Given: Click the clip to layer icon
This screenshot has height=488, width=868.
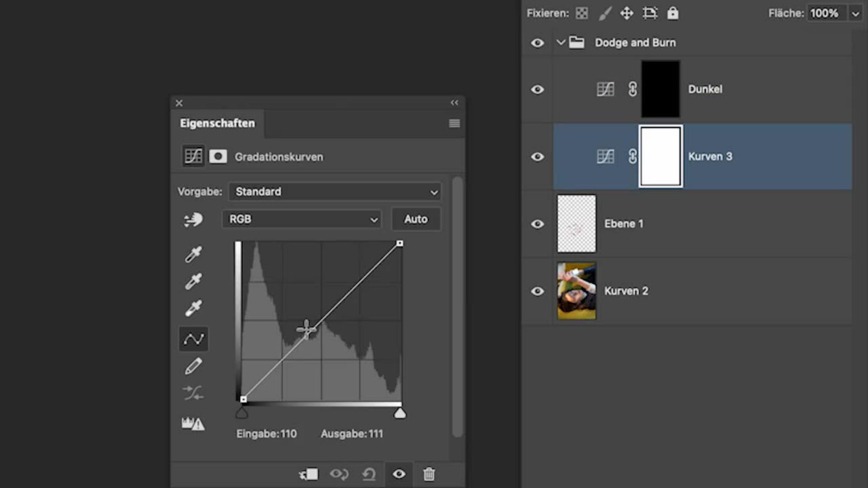Looking at the screenshot, I should [x=309, y=474].
